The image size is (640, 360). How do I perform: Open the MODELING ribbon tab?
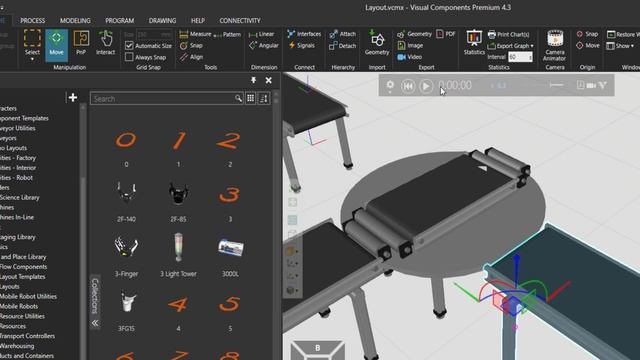pos(75,20)
